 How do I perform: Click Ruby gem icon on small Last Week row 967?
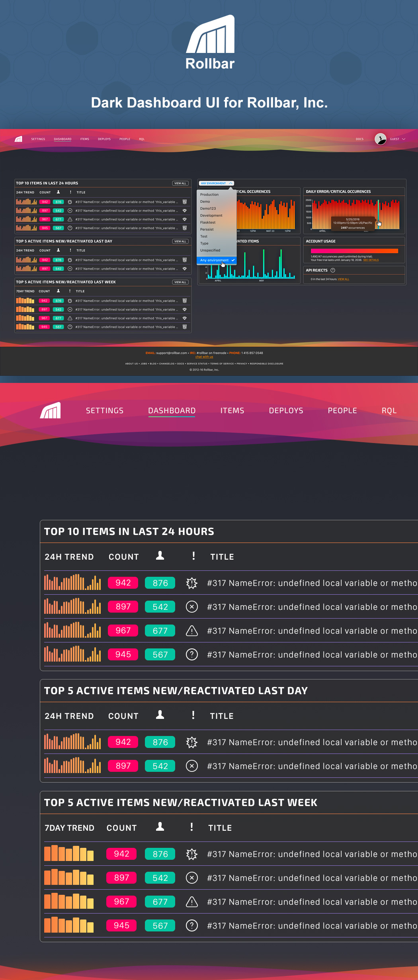(x=185, y=318)
